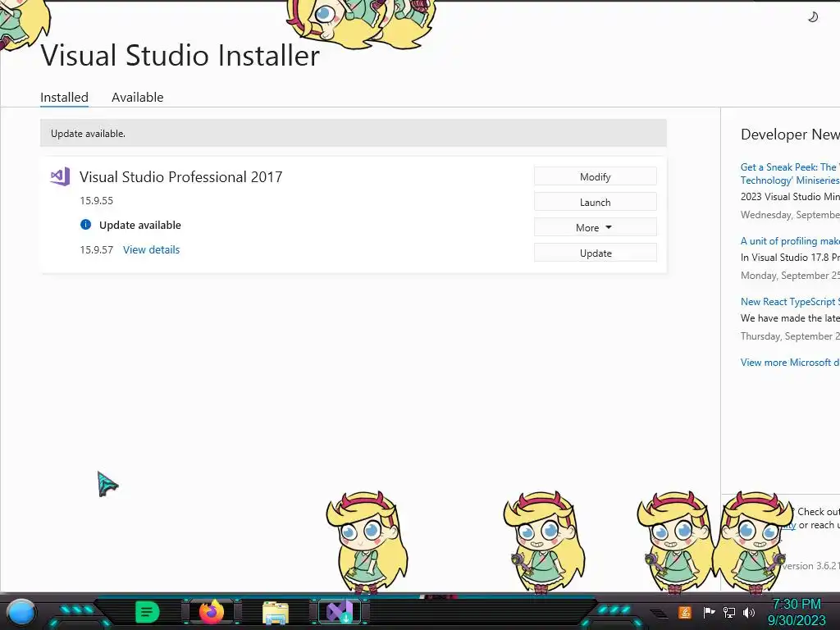Open the Start orb on taskbar
This screenshot has height=630, width=840.
click(21, 613)
